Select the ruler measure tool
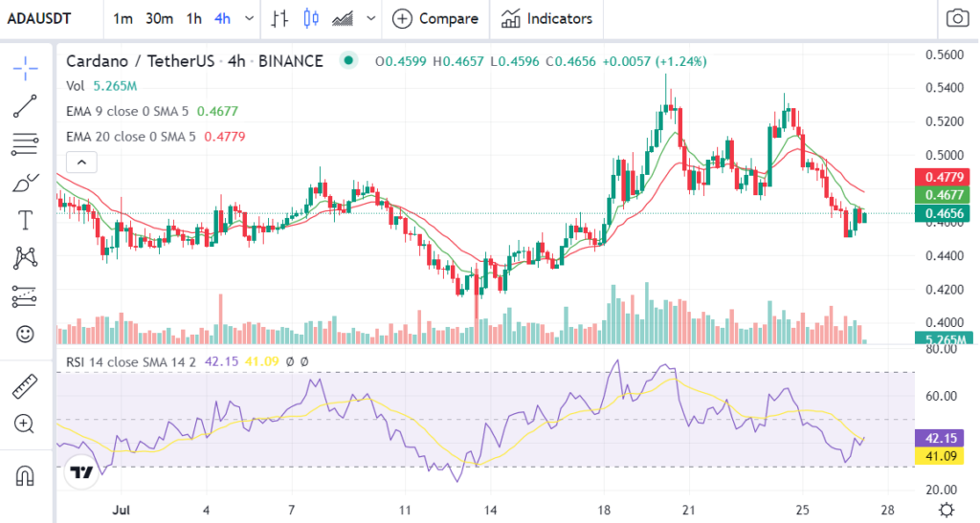 tap(25, 386)
